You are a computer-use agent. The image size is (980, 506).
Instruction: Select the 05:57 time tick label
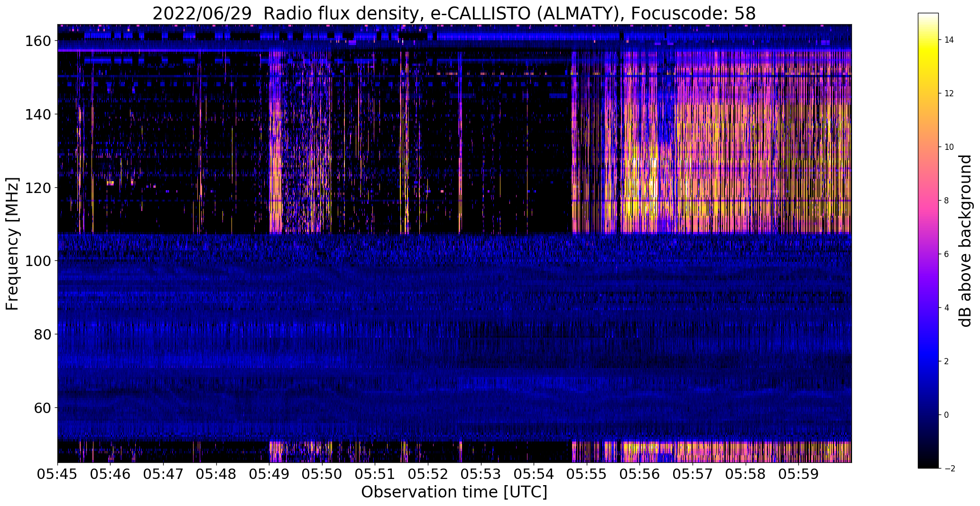693,474
